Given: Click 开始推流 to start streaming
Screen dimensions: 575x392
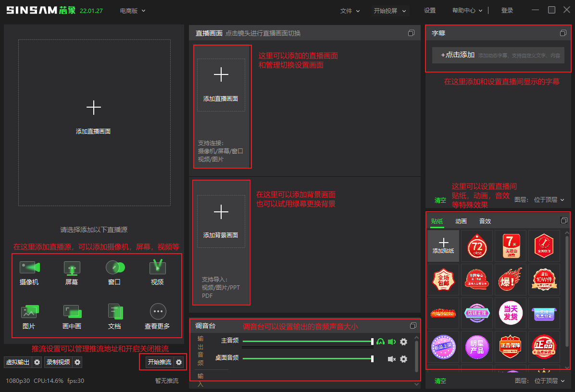Looking at the screenshot, I should point(160,362).
